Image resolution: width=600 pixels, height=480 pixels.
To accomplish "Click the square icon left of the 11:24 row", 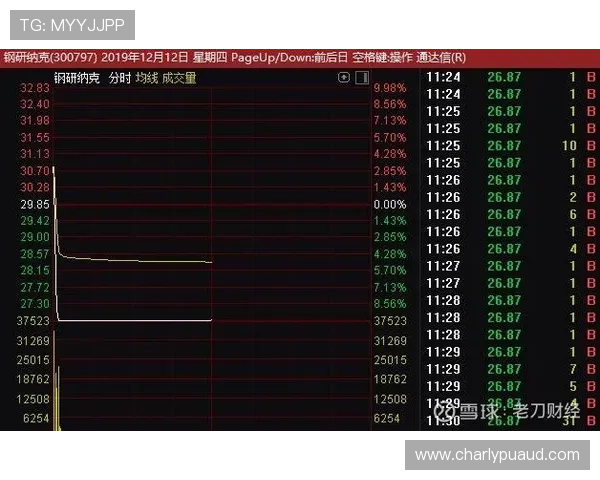I will pos(362,77).
